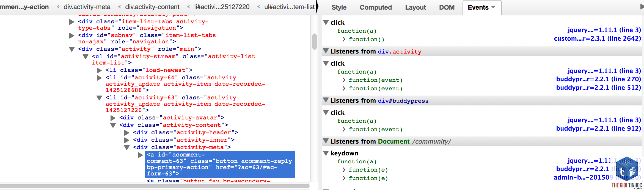This screenshot has width=644, height=190.
Task: Click the panel splitter handle beside Style tab
Action: 317,7
